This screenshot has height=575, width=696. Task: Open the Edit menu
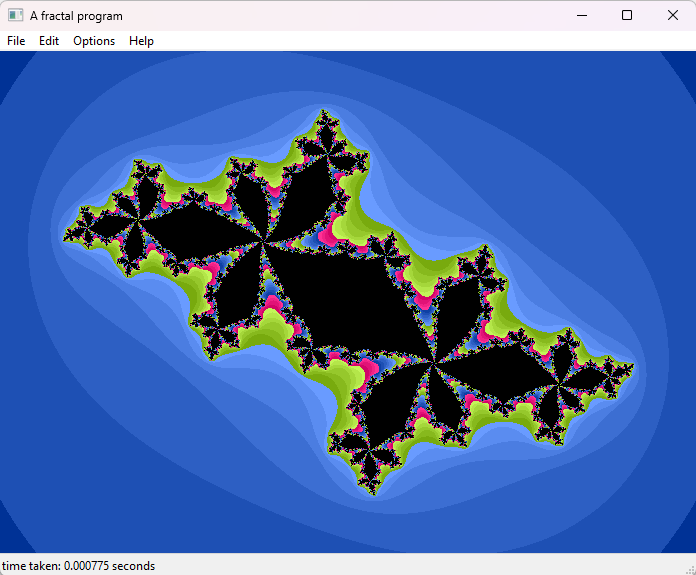point(49,41)
